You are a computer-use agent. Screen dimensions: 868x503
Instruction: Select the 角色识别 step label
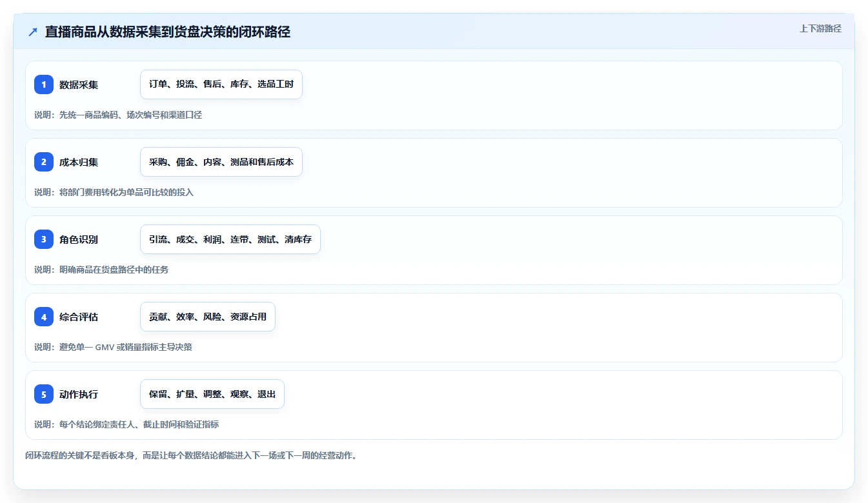(x=79, y=239)
